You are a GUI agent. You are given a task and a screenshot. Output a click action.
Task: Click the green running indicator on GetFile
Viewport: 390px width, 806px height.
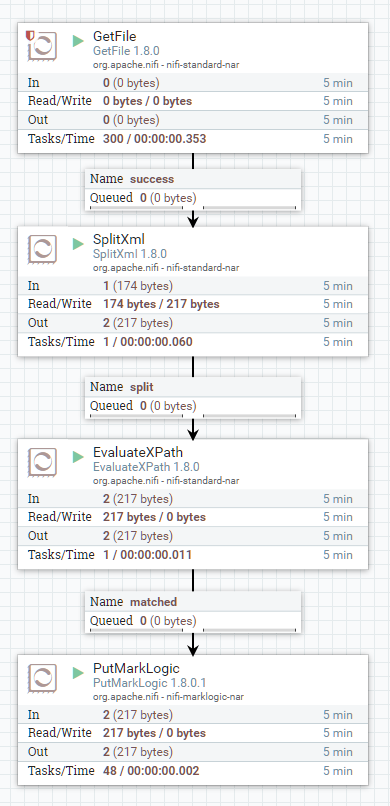click(78, 41)
